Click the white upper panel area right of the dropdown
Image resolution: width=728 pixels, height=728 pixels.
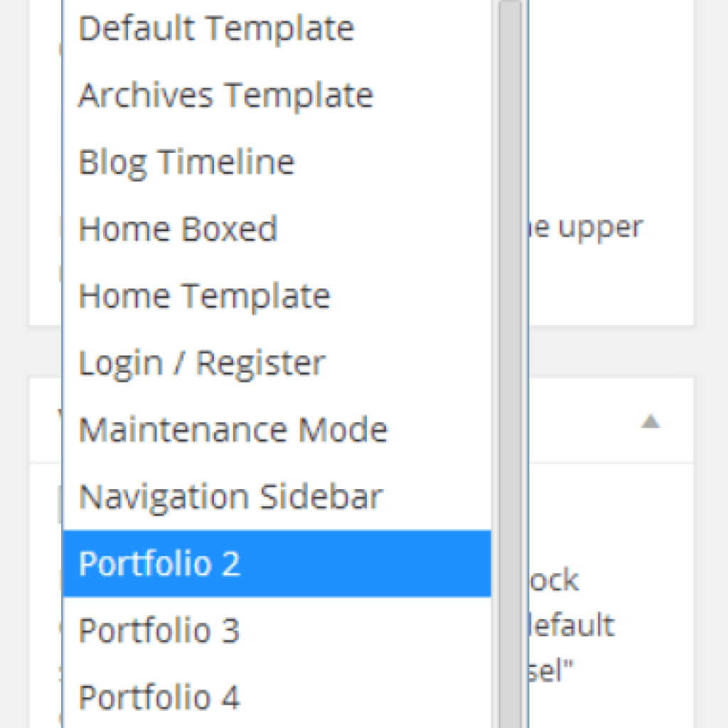tap(611, 107)
